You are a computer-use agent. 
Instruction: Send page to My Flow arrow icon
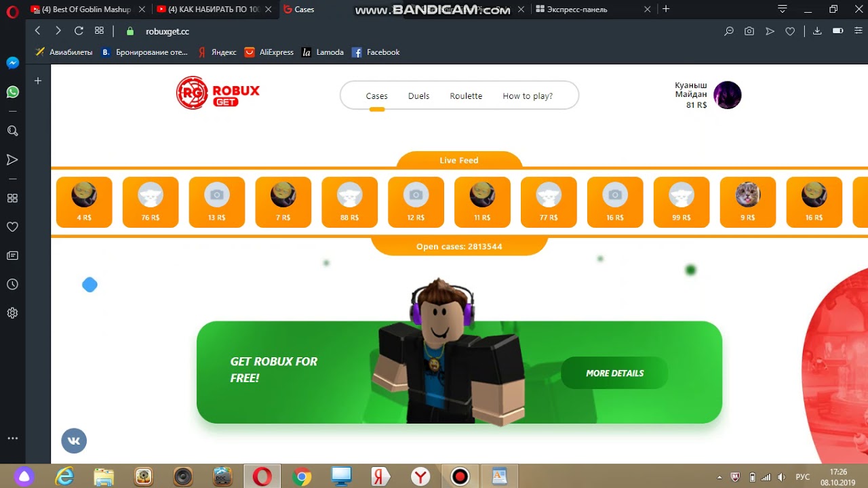tap(770, 31)
